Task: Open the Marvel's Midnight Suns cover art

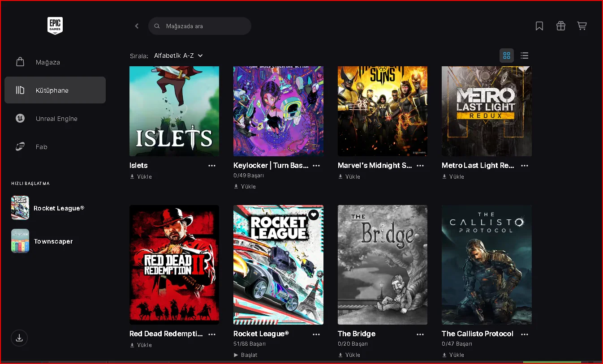Action: pos(383,111)
